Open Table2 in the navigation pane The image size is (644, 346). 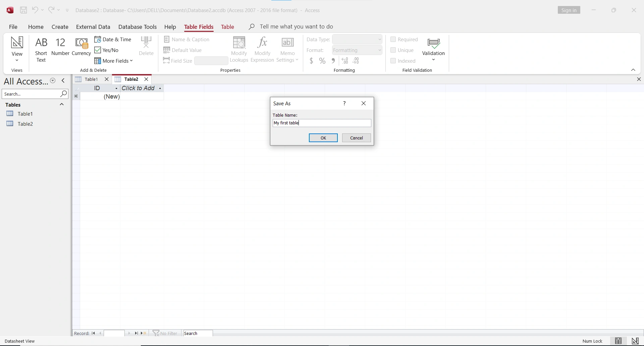(25, 124)
